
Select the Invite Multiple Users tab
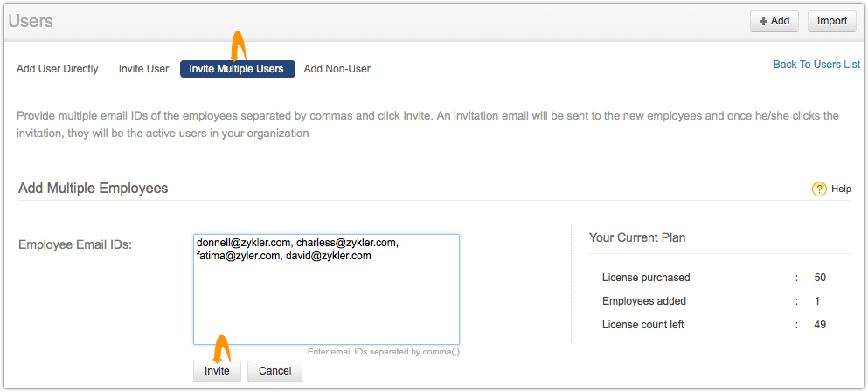pyautogui.click(x=237, y=69)
